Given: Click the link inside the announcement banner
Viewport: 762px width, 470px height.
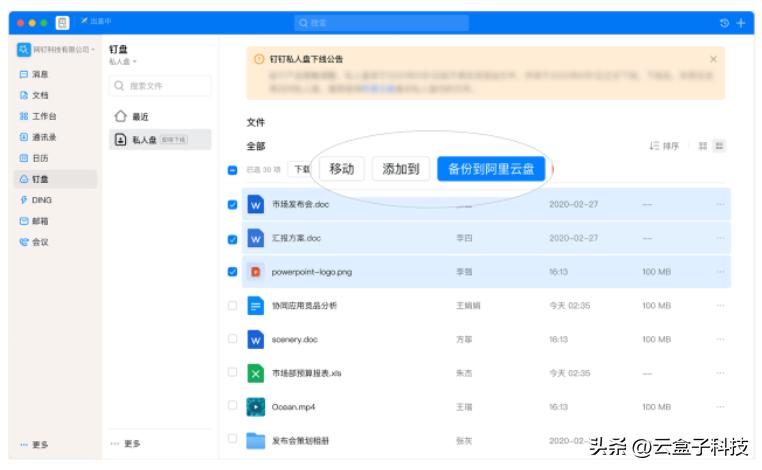Looking at the screenshot, I should tap(379, 89).
